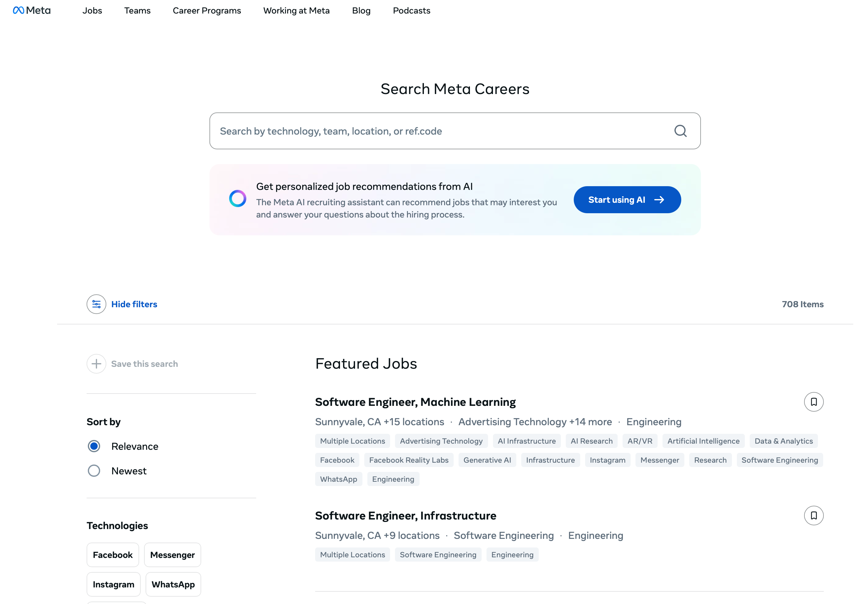The image size is (868, 604).
Task: Toggle Instagram technology filter
Action: [x=113, y=584]
